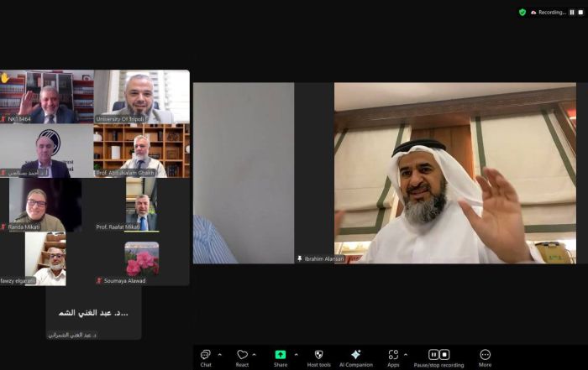Click the green encryption shield icon
Image resolution: width=588 pixels, height=370 pixels.
(522, 13)
